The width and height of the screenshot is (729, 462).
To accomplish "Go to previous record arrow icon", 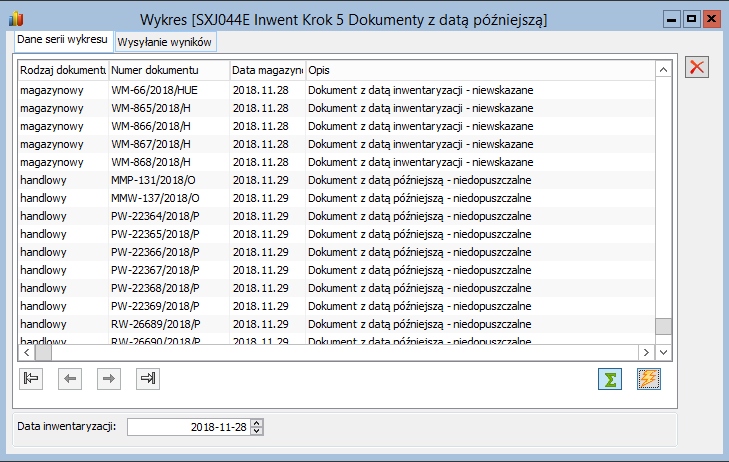I will point(70,378).
